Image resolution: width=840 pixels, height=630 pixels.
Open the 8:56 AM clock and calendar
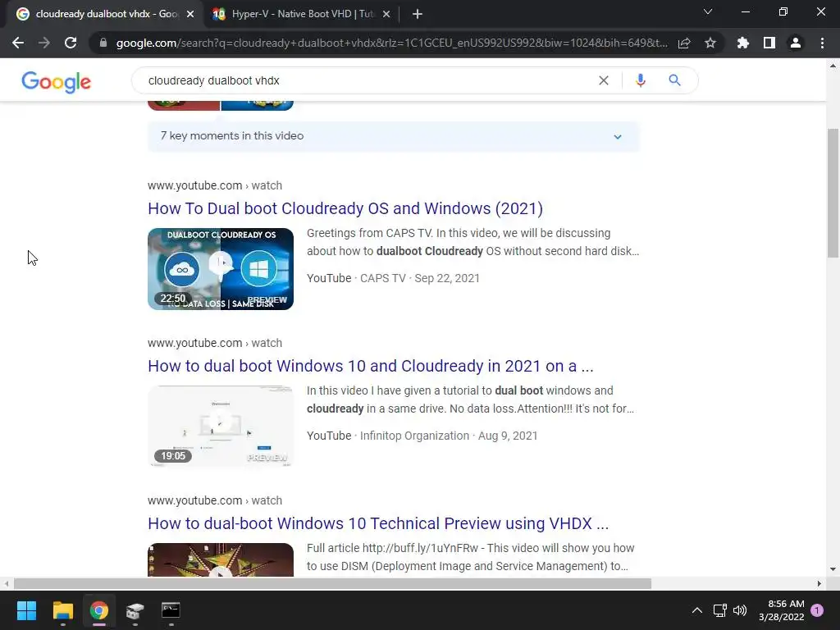click(782, 610)
